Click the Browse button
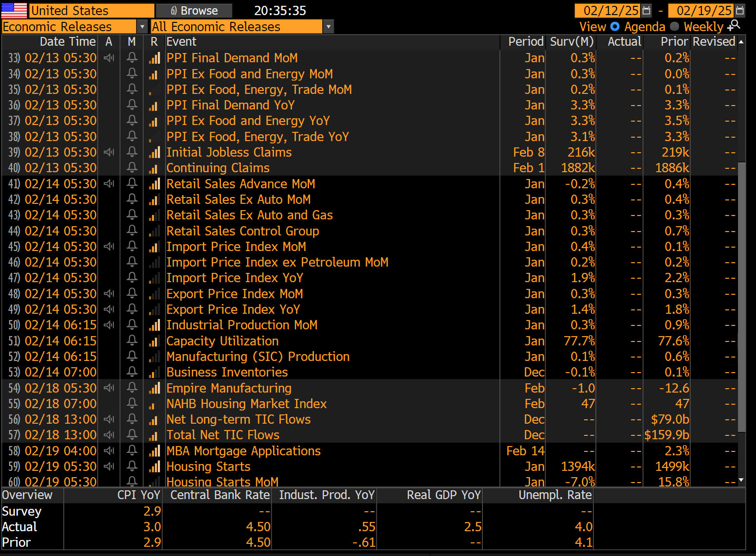 194,11
